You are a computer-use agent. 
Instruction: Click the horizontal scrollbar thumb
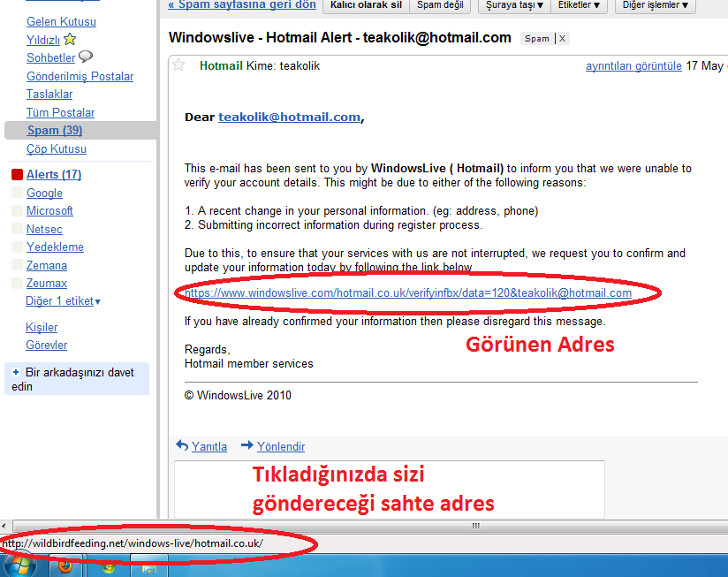[475, 526]
